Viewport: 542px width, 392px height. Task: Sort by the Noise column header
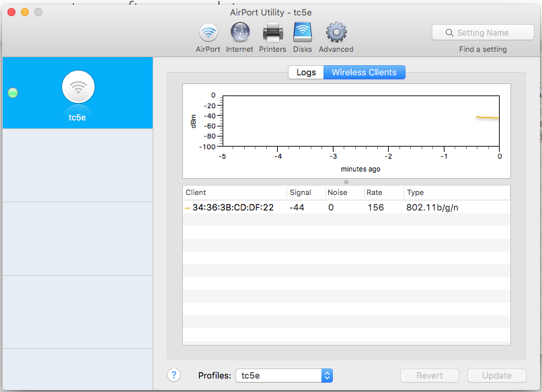coord(344,192)
